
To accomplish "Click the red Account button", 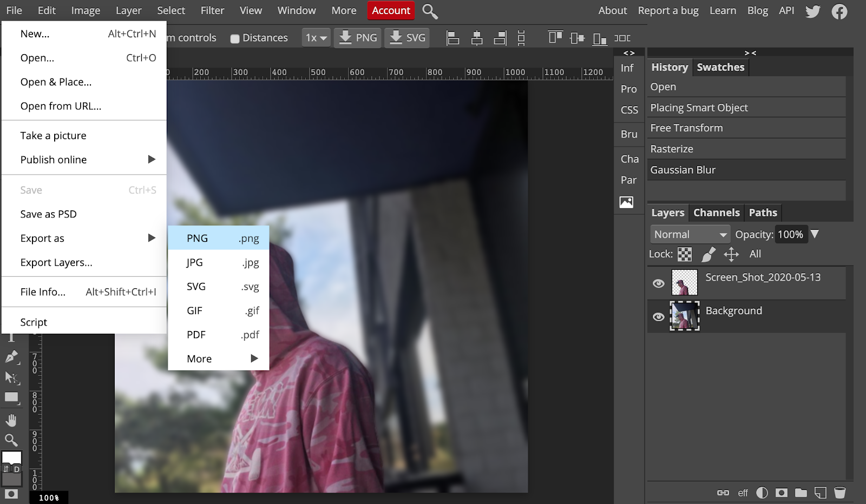I will 391,11.
